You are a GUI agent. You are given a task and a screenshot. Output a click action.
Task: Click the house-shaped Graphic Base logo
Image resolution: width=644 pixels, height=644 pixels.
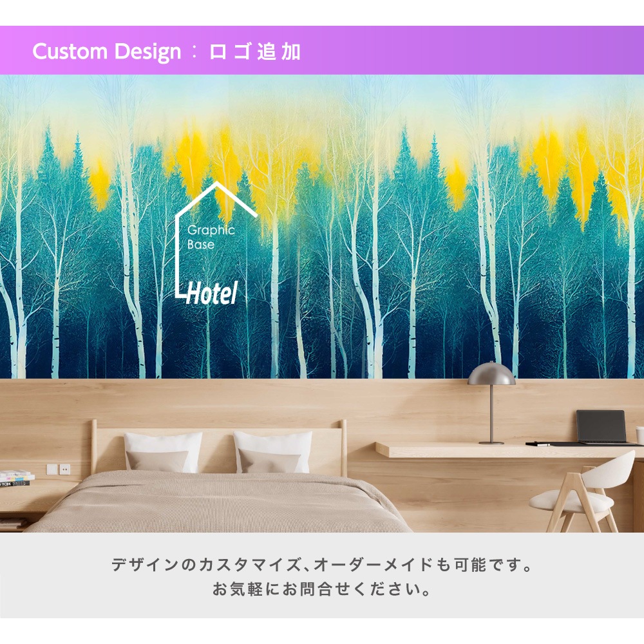tap(216, 243)
